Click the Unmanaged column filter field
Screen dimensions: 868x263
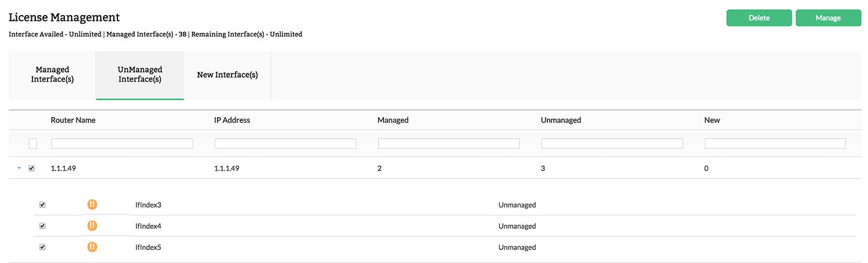(x=612, y=143)
